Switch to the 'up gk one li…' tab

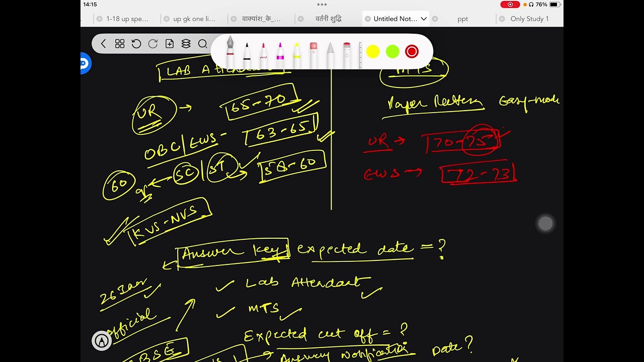(x=194, y=19)
